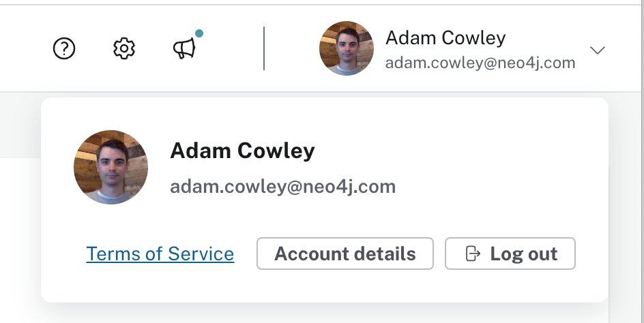Select the bold Adam Cowley name in popup
This screenshot has width=644, height=323.
pos(242,151)
